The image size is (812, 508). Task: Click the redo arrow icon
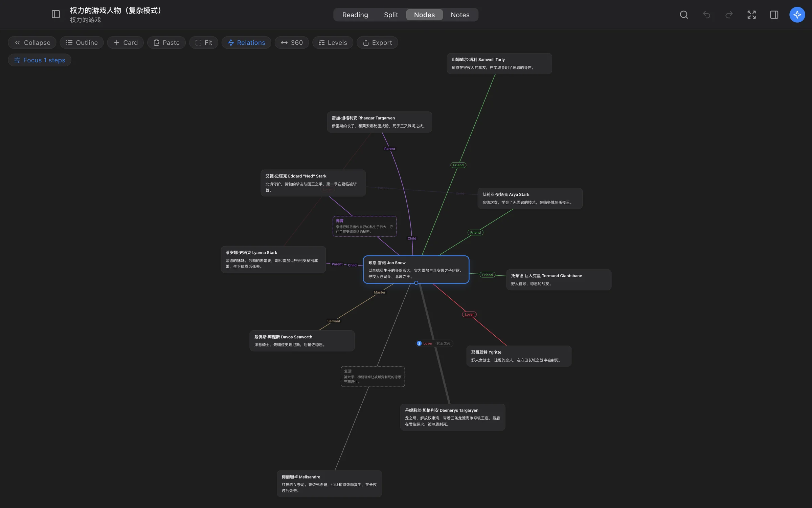[729, 15]
